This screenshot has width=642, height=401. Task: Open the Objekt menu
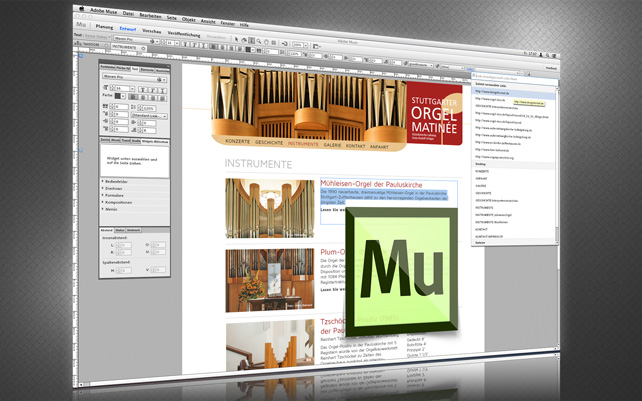click(x=189, y=19)
